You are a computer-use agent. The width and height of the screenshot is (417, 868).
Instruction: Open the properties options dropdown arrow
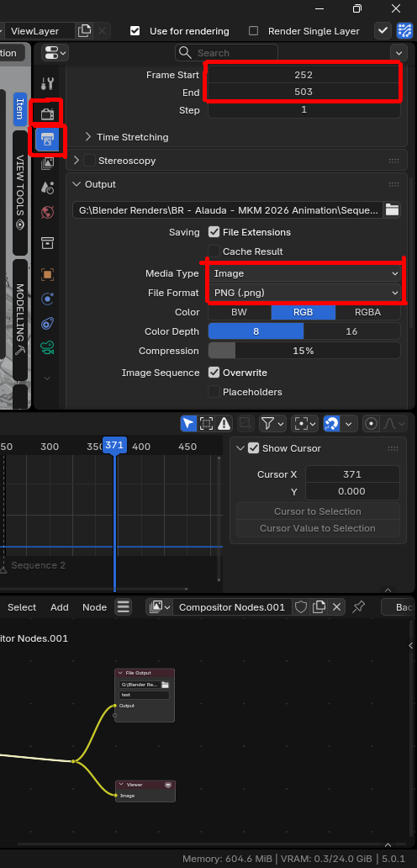click(399, 53)
